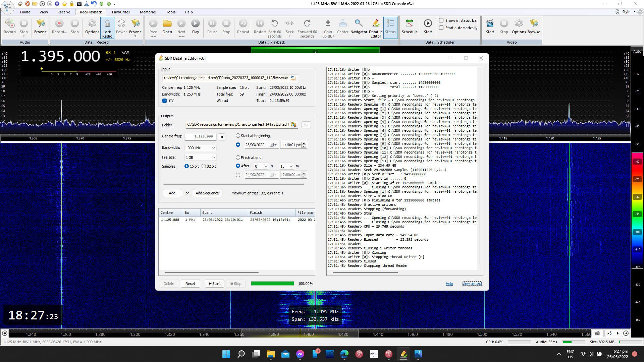
Task: Click the Restart playback icon
Action: [x=260, y=23]
